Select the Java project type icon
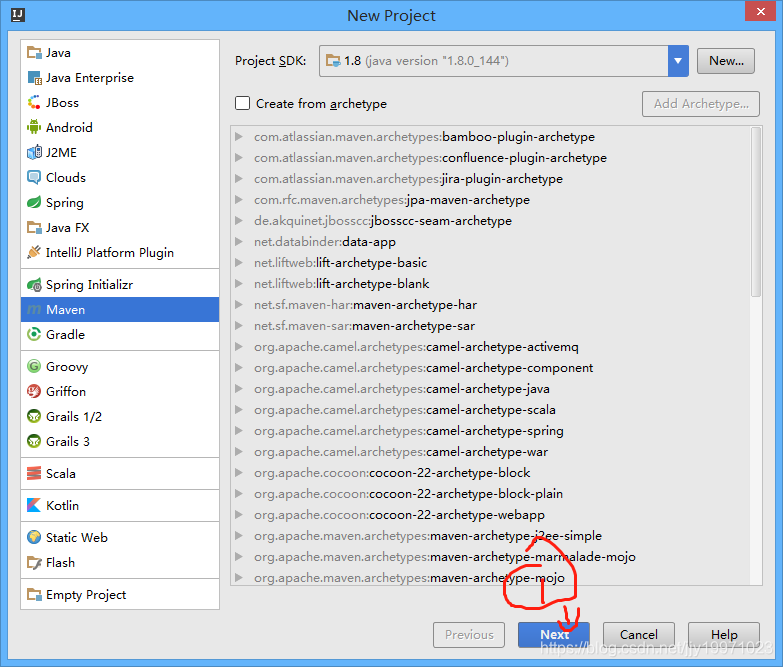Screen dimensions: 783x667 click(x=34, y=52)
